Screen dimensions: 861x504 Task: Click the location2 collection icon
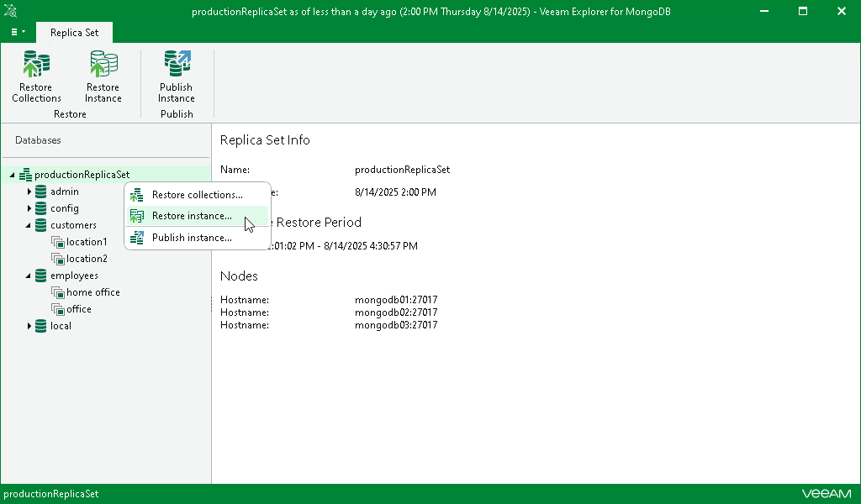point(58,259)
